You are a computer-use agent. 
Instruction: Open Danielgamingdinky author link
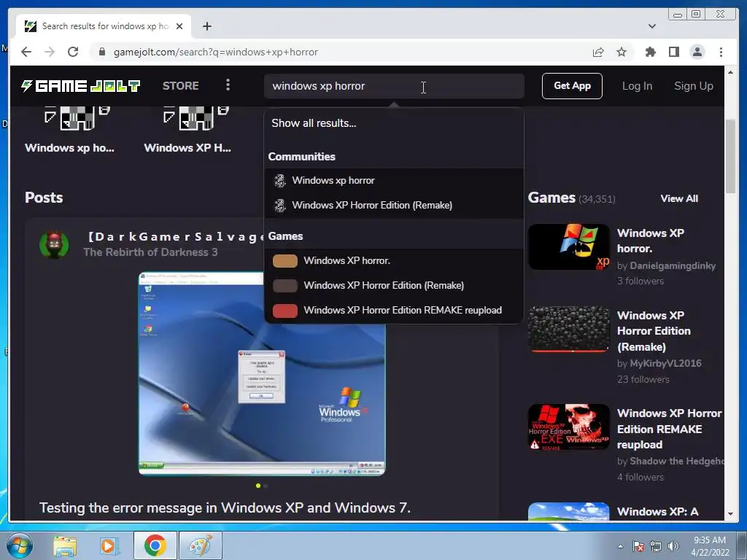pos(673,265)
